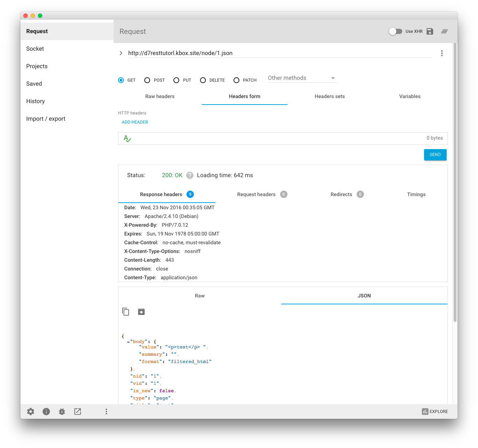
Task: Click the vertical scrollbar on the right
Action: [x=455, y=182]
